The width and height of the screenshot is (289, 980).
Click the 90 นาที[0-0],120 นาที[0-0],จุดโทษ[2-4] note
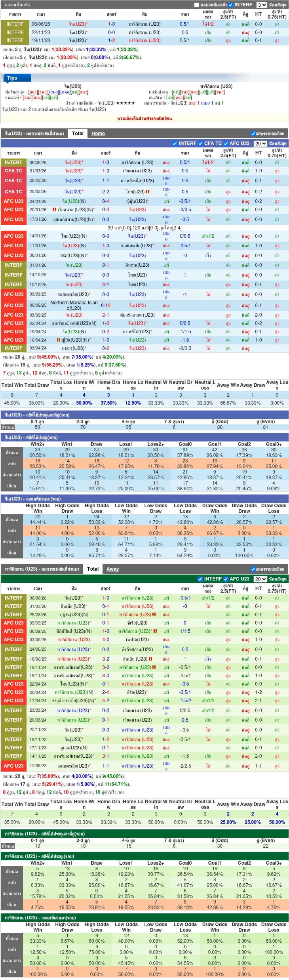point(144,228)
